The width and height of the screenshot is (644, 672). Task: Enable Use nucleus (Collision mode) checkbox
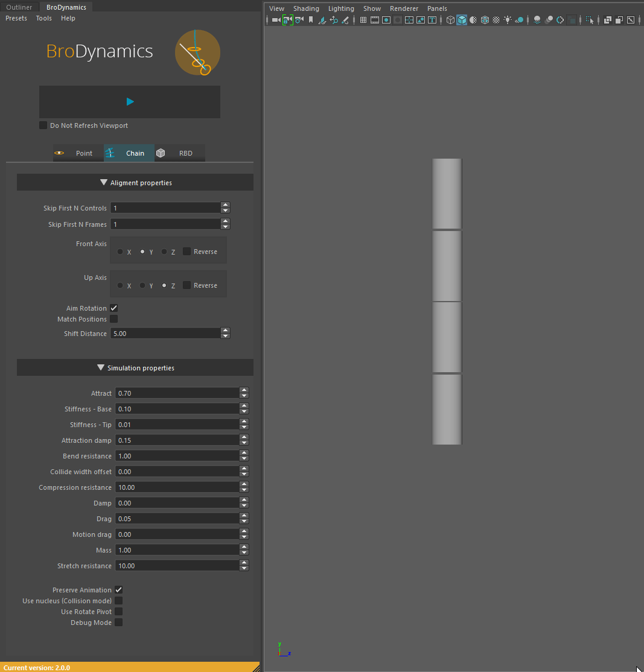pyautogui.click(x=119, y=600)
